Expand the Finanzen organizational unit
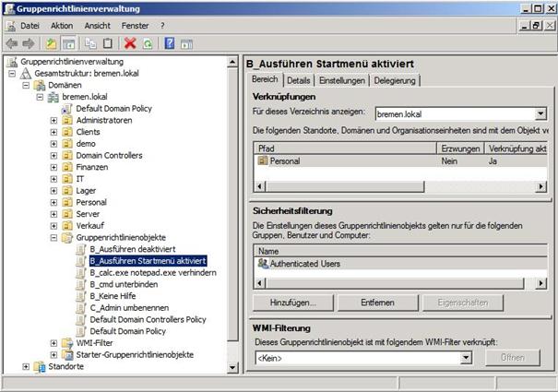The height and width of the screenshot is (392, 558). 53,167
